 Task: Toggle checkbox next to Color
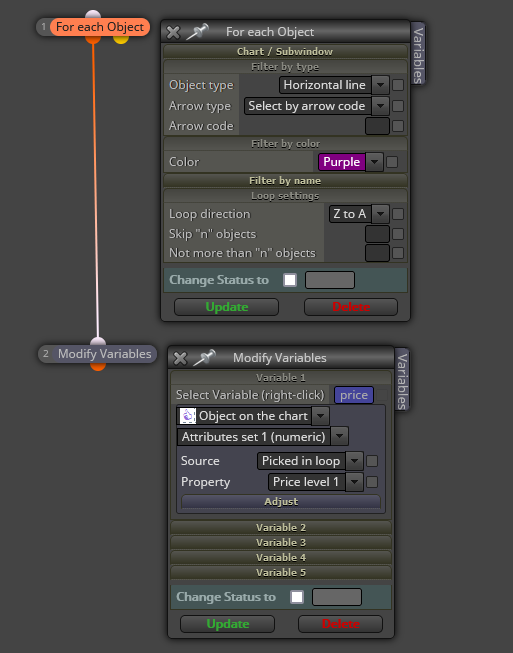392,162
